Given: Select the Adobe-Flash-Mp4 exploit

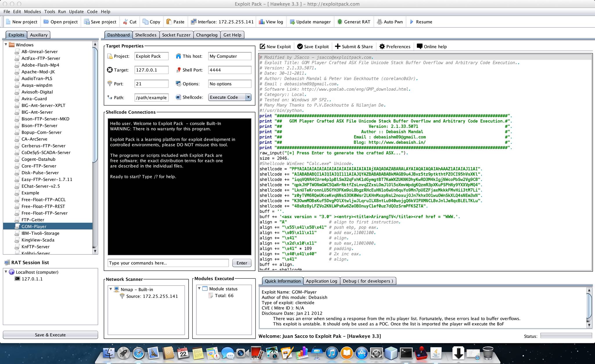Looking at the screenshot, I should [40, 65].
